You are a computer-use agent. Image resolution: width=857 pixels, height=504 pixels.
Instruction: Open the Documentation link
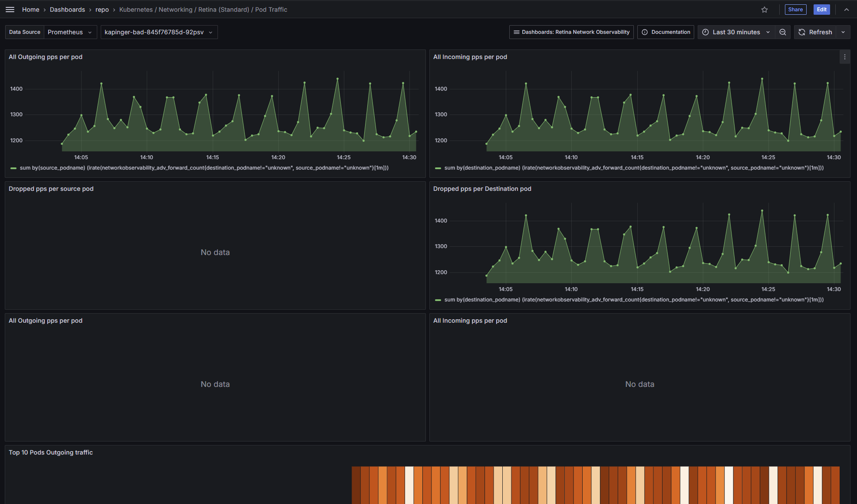(666, 32)
